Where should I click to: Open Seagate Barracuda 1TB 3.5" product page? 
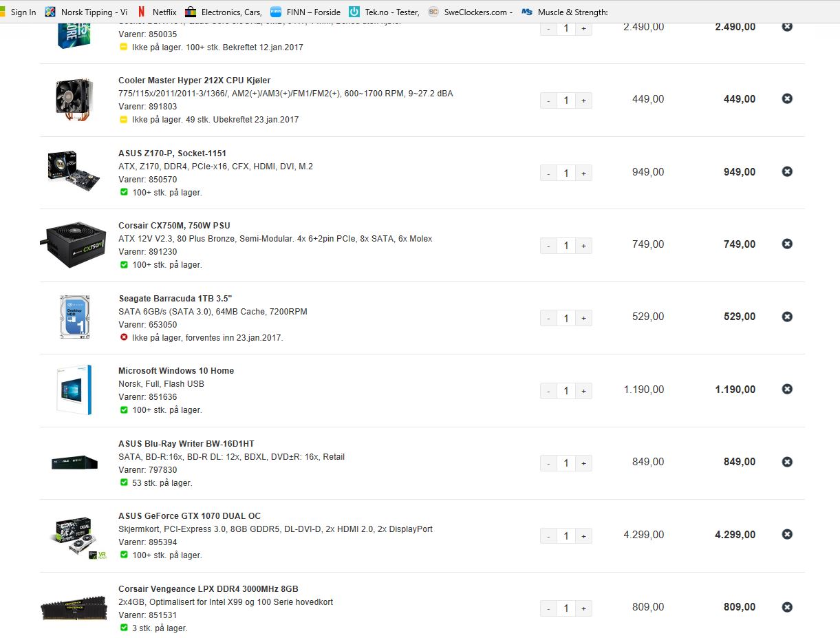point(175,298)
